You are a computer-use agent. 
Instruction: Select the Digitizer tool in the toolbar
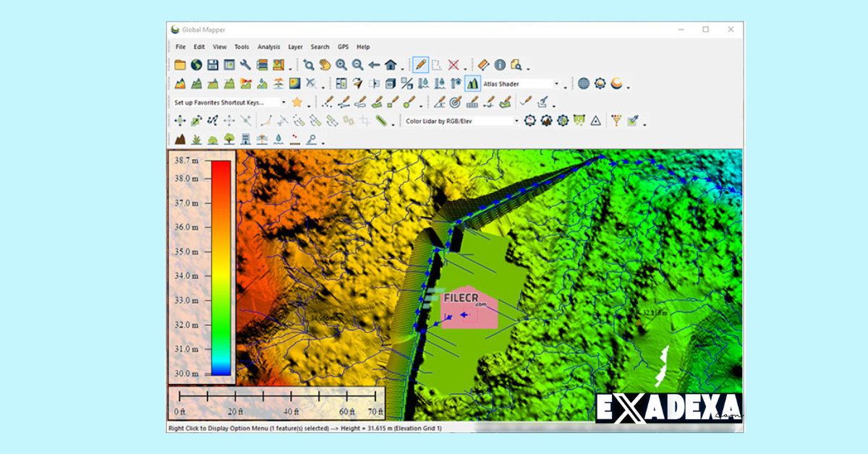pyautogui.click(x=420, y=64)
